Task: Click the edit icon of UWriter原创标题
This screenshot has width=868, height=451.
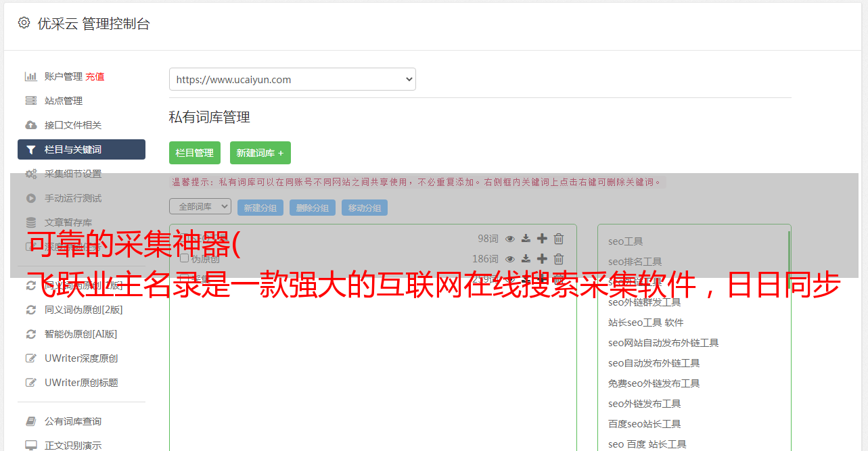Action: (x=31, y=383)
